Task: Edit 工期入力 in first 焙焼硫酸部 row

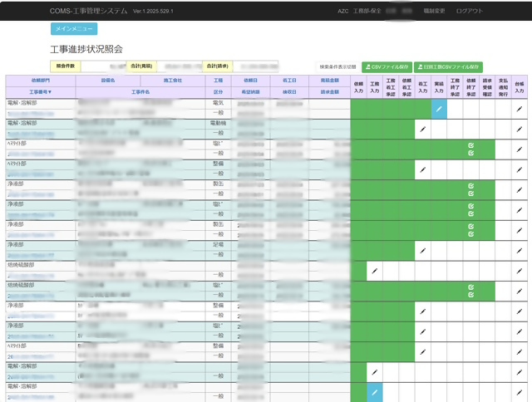Action: [374, 270]
